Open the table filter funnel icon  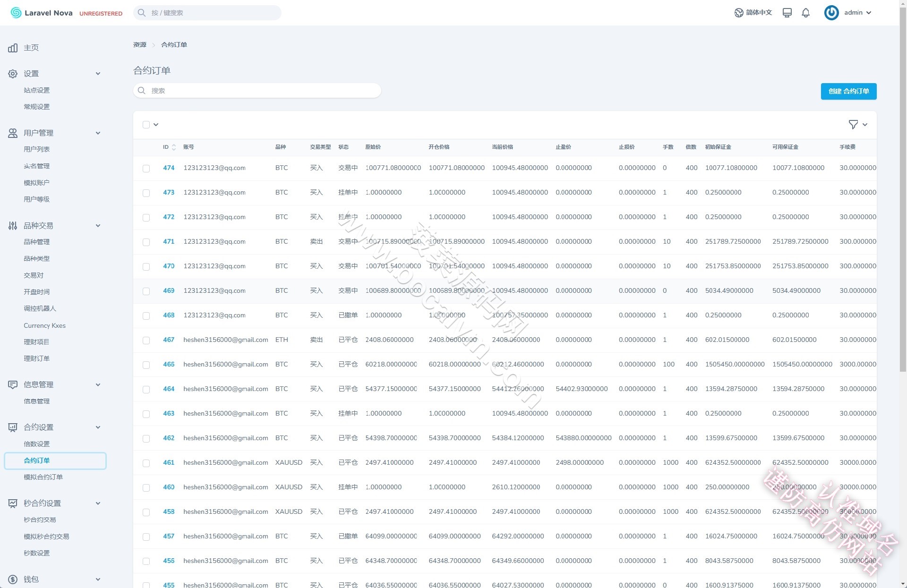pyautogui.click(x=853, y=125)
